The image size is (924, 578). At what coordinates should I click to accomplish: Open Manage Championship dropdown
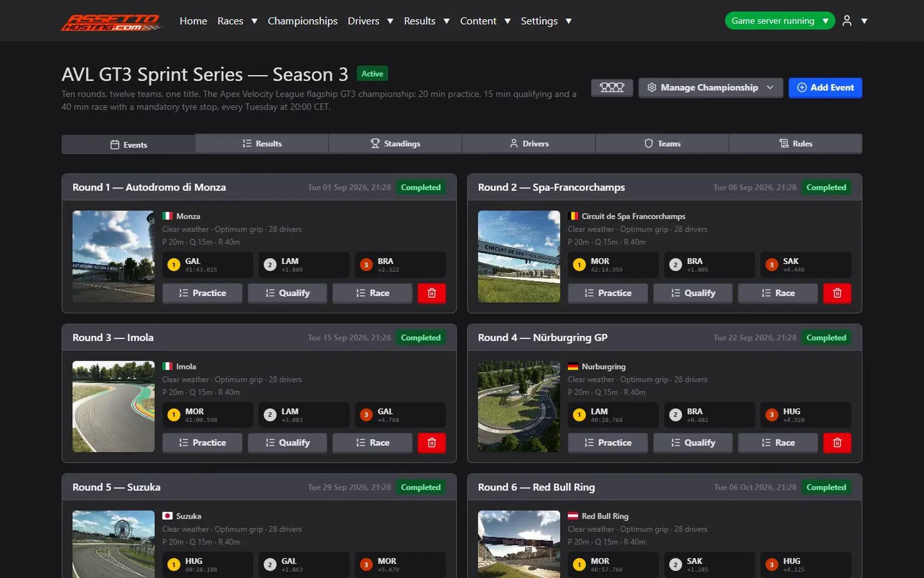tap(711, 88)
